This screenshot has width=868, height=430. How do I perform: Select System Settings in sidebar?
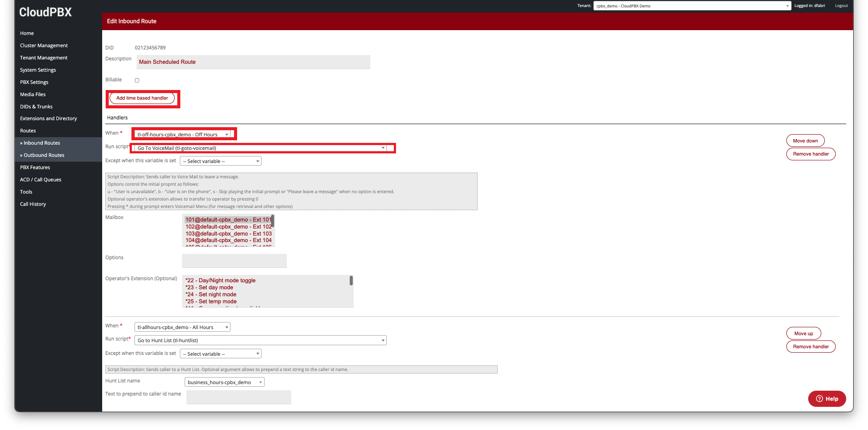pyautogui.click(x=38, y=70)
